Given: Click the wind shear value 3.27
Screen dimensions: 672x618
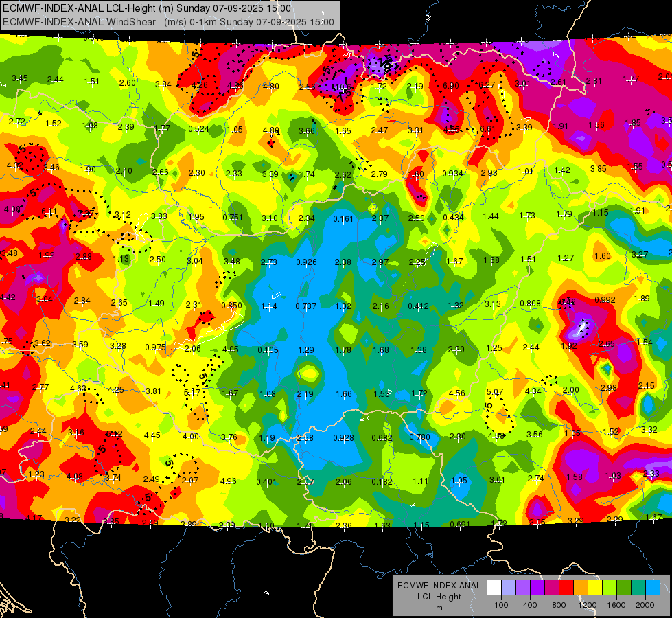Looking at the screenshot, I should point(640,254).
